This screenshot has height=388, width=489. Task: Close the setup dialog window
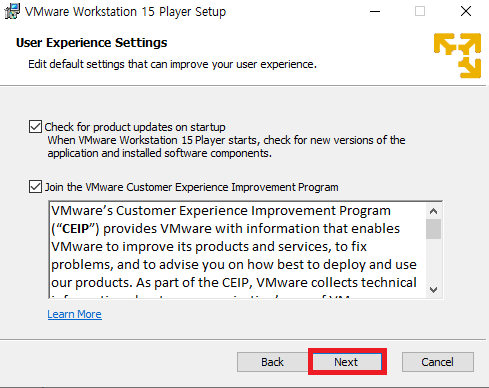click(x=466, y=11)
